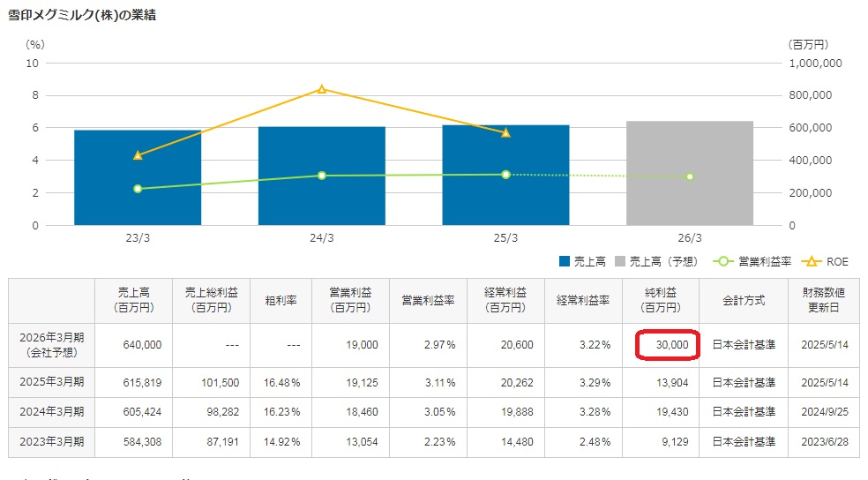Click the blue 売上高 legend square
Image resolution: width=868 pixels, height=480 pixels.
point(565,262)
